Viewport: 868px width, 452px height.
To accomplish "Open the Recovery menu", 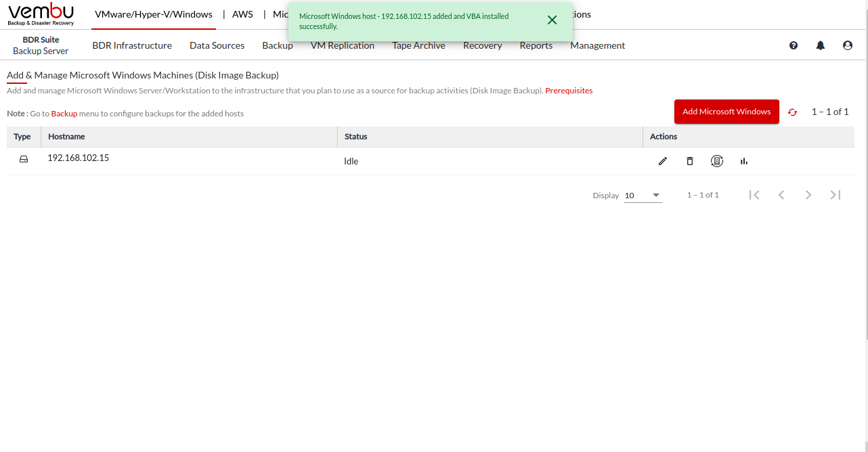I will pyautogui.click(x=482, y=45).
